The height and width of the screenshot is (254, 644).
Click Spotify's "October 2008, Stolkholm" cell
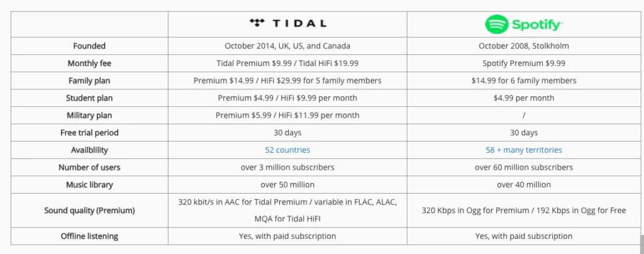tap(524, 46)
